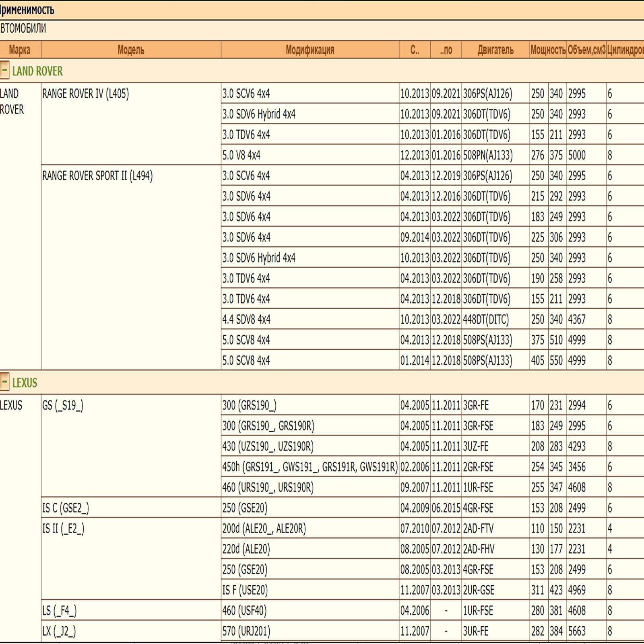This screenshot has width=644, height=644.
Task: Select the RANGE ROVER IV (L405) model
Action: pyautogui.click(x=86, y=94)
